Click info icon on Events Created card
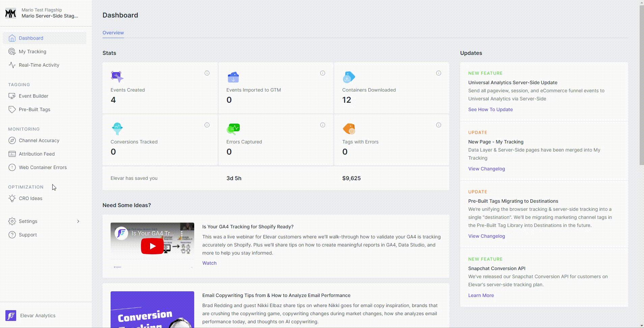The width and height of the screenshot is (644, 328). click(x=207, y=73)
